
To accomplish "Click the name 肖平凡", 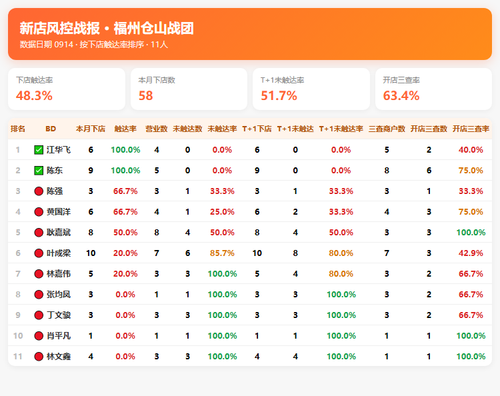I will [59, 336].
